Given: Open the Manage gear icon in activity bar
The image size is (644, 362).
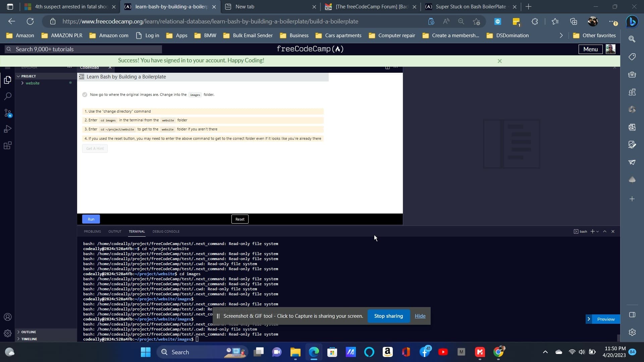Looking at the screenshot, I should tap(7, 333).
